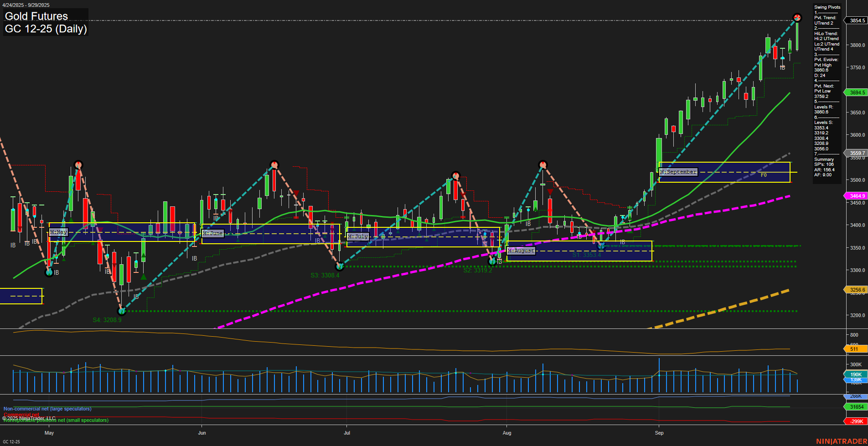Select the M:September zone label
This screenshot has height=446, width=868.
click(x=678, y=172)
